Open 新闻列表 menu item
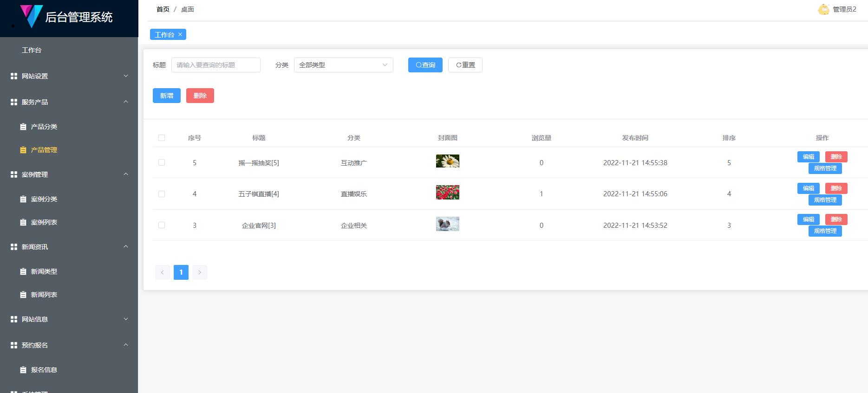 click(x=44, y=295)
